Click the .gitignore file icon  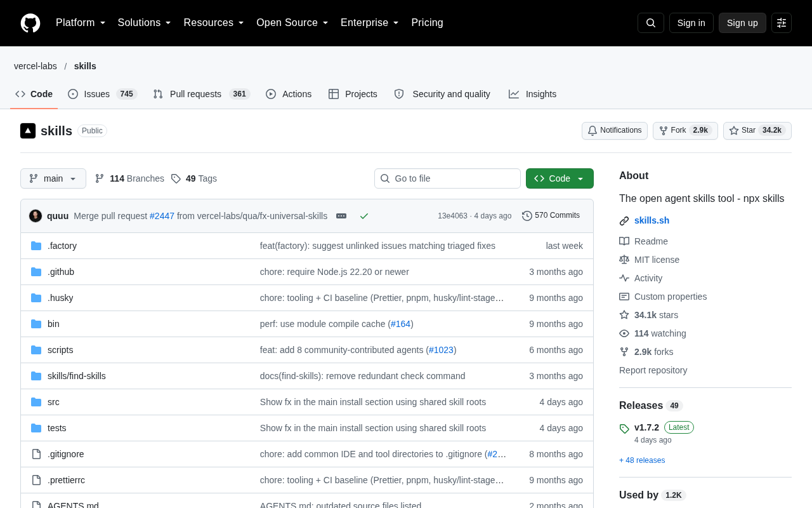(x=36, y=454)
